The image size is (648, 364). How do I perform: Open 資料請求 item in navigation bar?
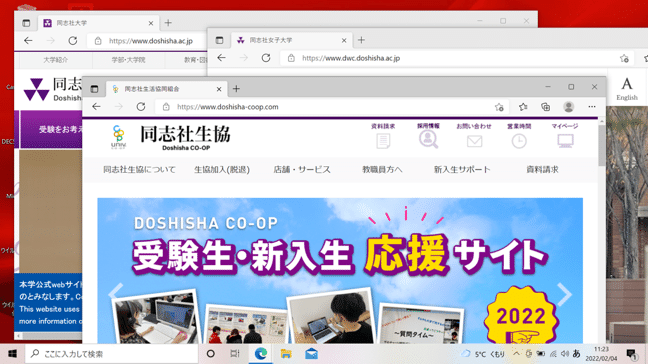click(x=542, y=169)
